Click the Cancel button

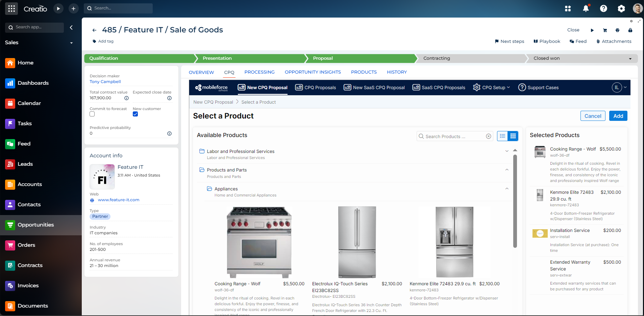click(x=593, y=116)
